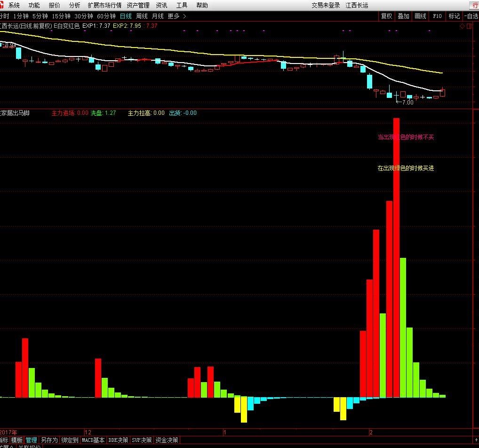
Task: Click the 2017年 year marker on timeline
Action: (8, 432)
